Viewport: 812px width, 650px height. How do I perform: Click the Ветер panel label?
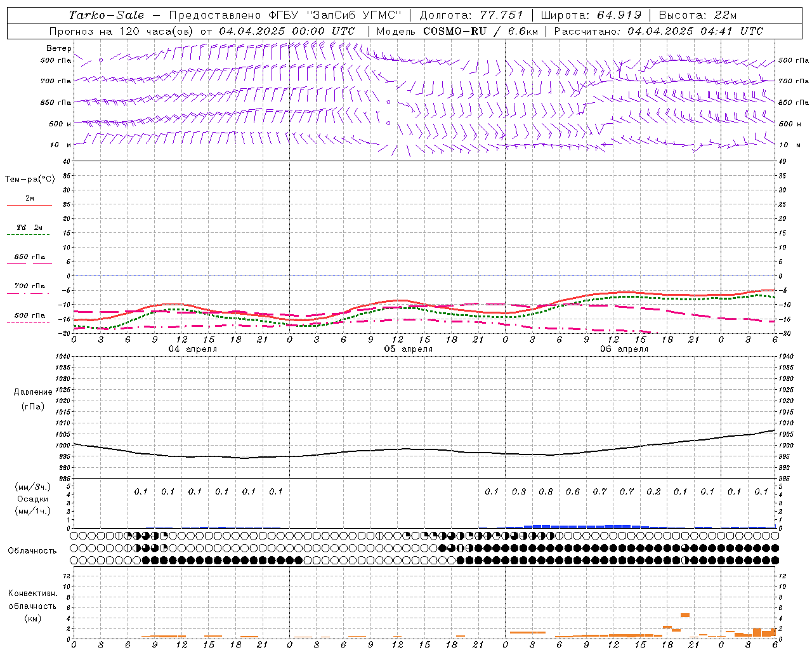pyautogui.click(x=58, y=48)
